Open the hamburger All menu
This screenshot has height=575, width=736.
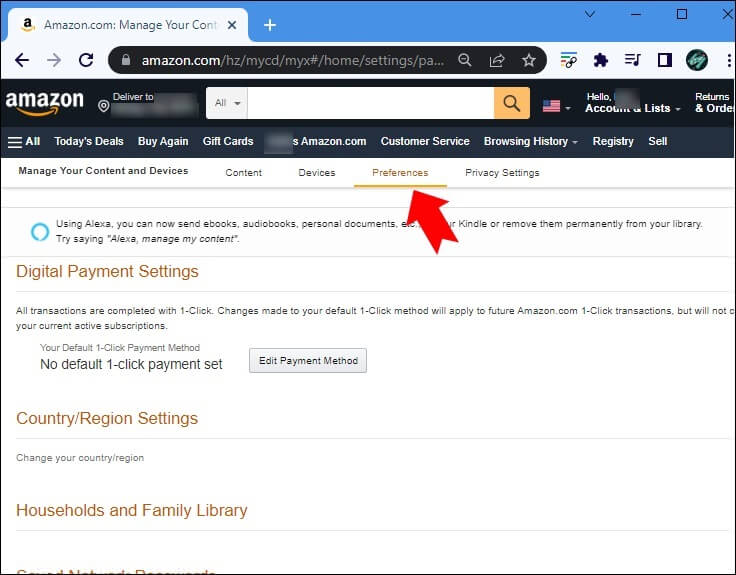point(23,141)
